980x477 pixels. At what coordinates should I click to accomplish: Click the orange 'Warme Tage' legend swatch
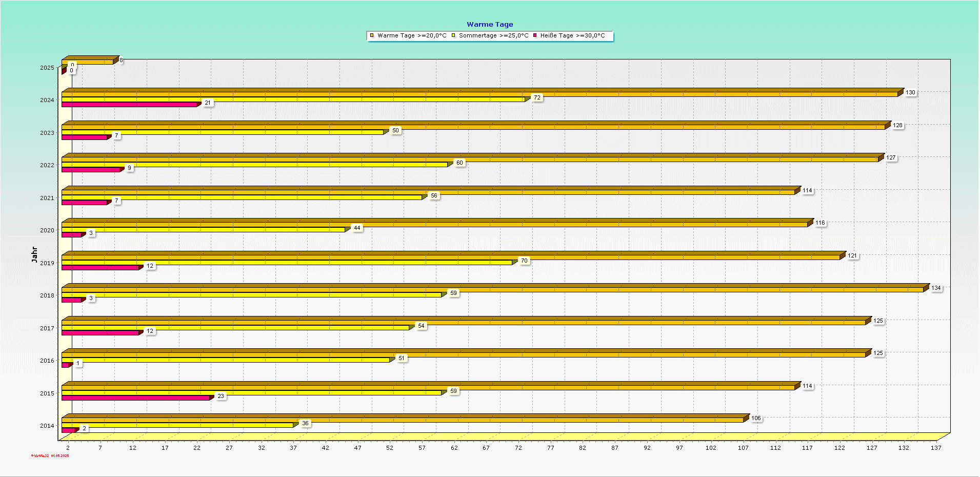pyautogui.click(x=372, y=35)
